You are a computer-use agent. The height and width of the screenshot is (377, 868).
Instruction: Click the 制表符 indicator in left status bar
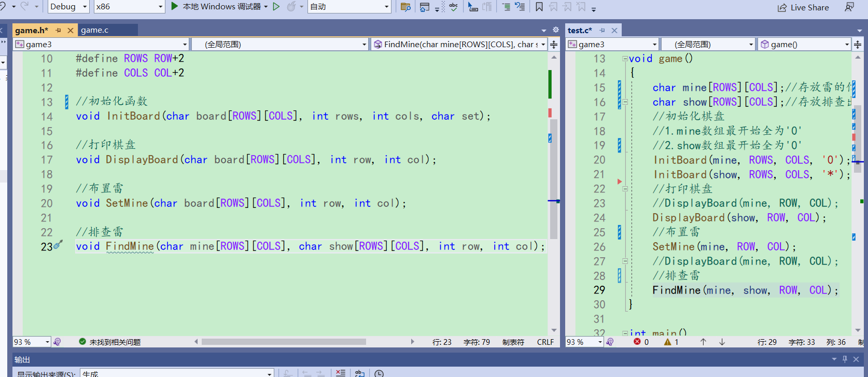(513, 342)
